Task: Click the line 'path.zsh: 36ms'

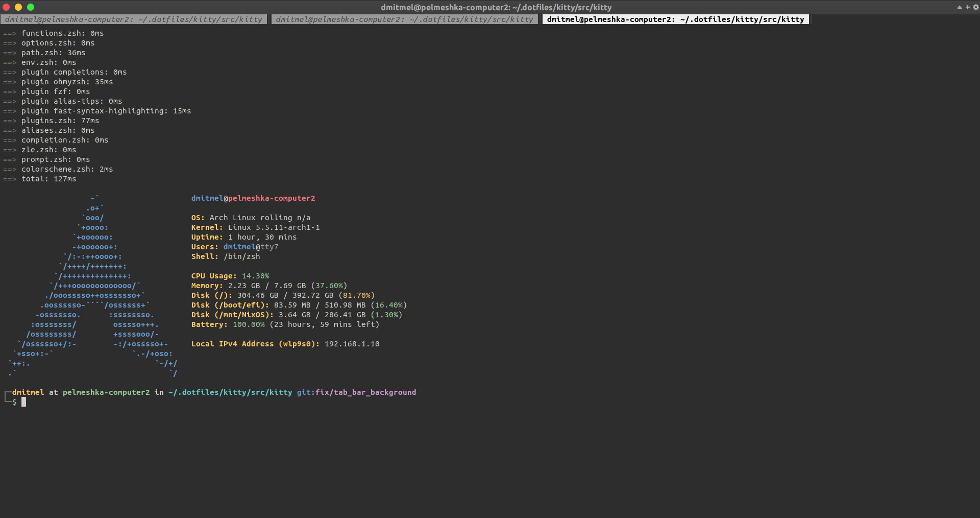Action: tap(44, 53)
